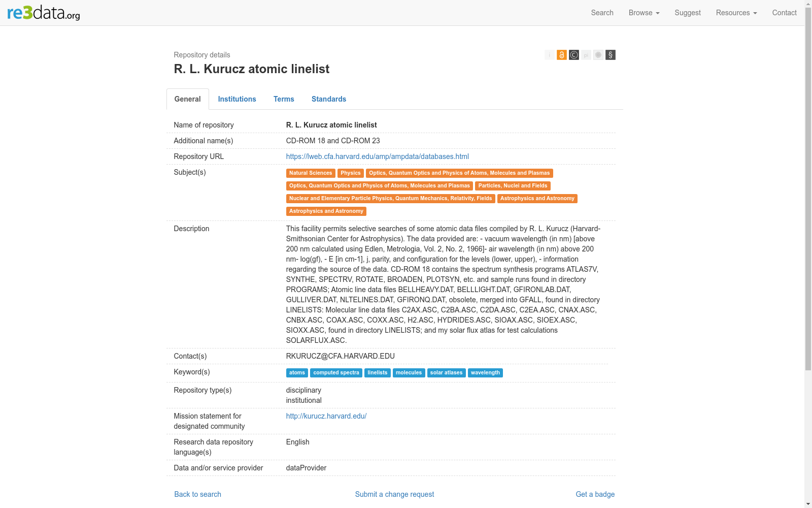Click the molecules keyword tag
The width and height of the screenshot is (812, 508).
[x=409, y=373]
